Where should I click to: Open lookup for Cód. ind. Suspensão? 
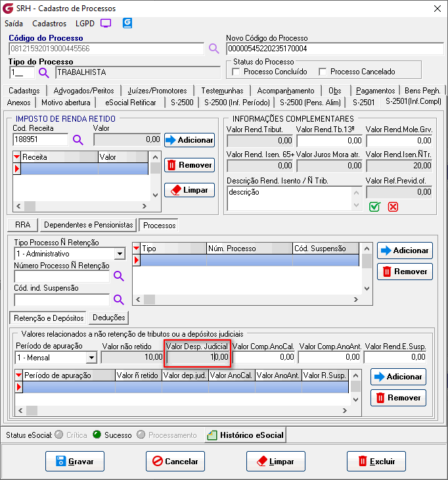point(119,300)
